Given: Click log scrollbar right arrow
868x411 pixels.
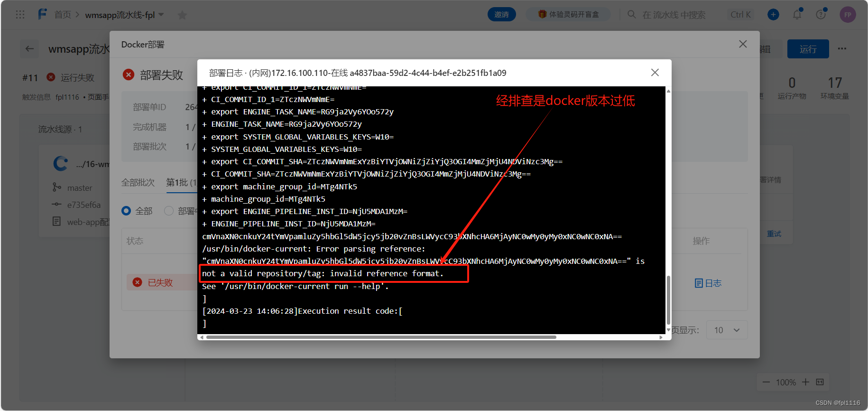Looking at the screenshot, I should (661, 337).
